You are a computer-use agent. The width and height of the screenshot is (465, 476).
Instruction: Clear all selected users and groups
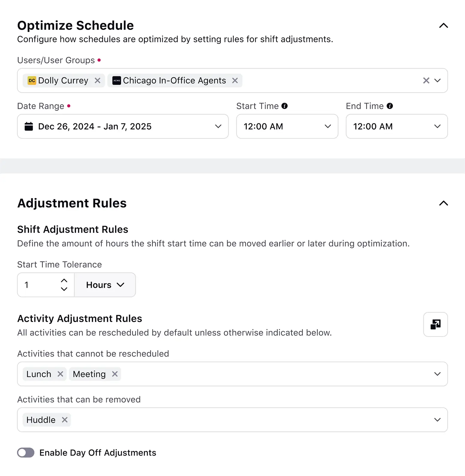pos(426,81)
